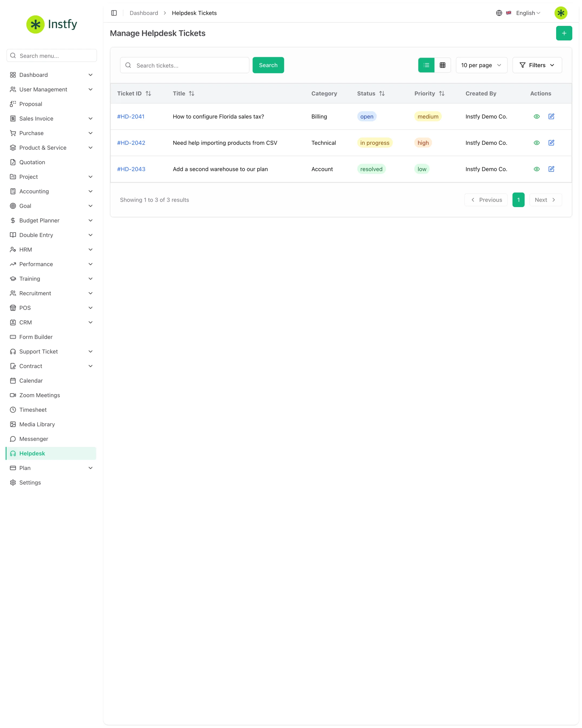Click page number 1
The width and height of the screenshot is (582, 728).
click(x=518, y=200)
